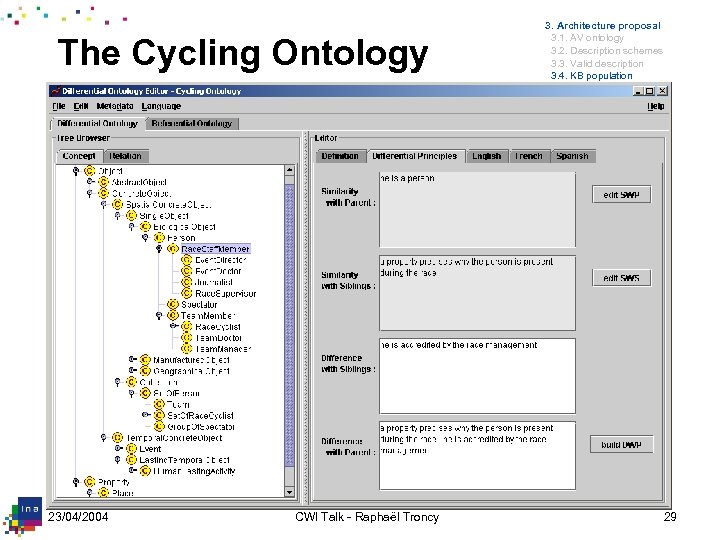The image size is (720, 540).
Task: Open the Language menu
Action: coord(161,107)
